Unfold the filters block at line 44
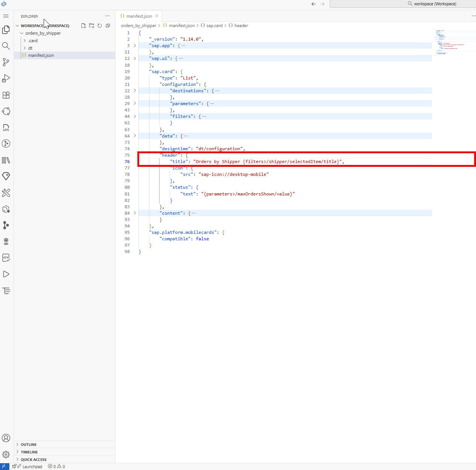The height and width of the screenshot is (470, 476). 135,116
